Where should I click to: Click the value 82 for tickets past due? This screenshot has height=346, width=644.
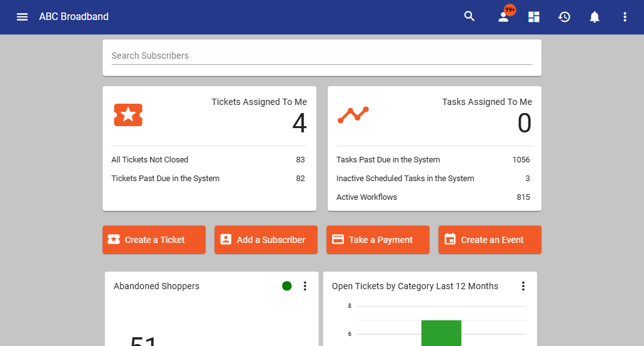point(300,179)
